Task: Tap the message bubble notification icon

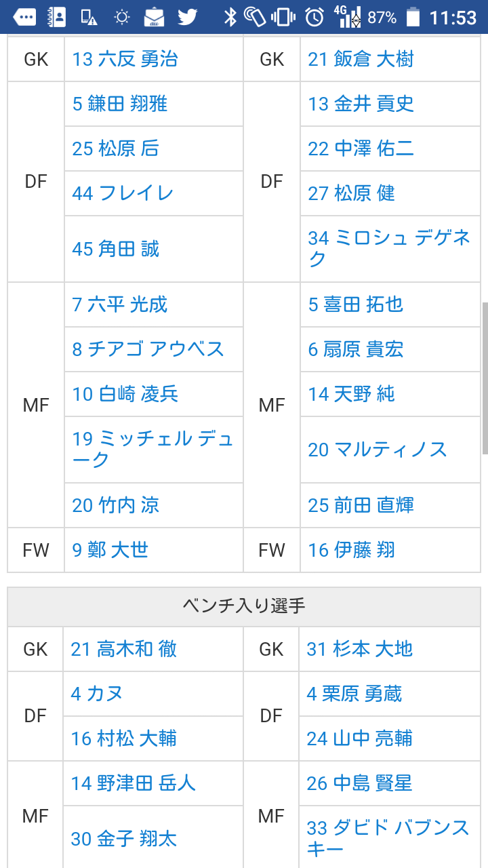Action: coord(24,17)
